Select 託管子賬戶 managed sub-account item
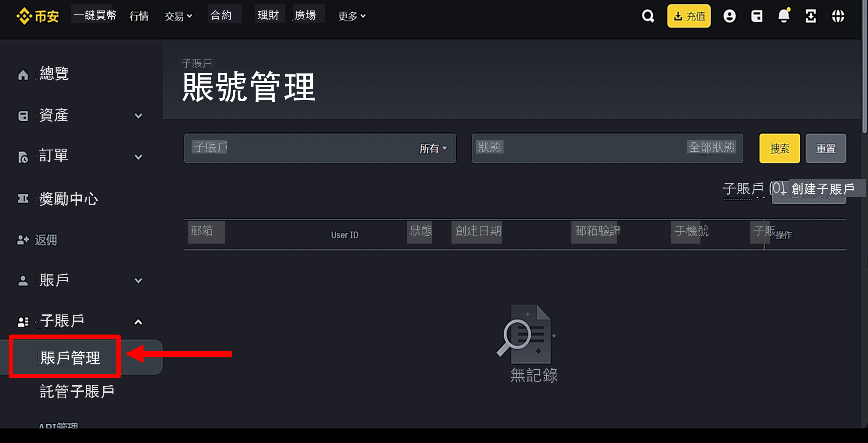This screenshot has width=868, height=443. coord(77,391)
